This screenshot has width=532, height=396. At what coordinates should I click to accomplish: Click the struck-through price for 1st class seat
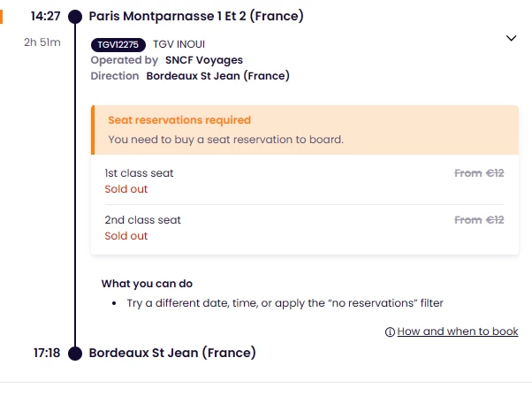[479, 173]
